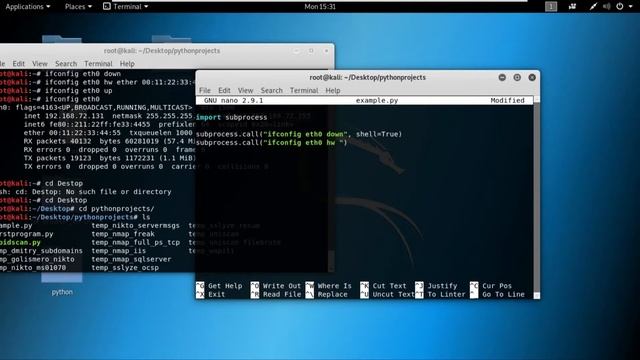Open Terminal menu in background terminal window
Image resolution: width=640 pixels, height=360 pixels.
click(98, 64)
